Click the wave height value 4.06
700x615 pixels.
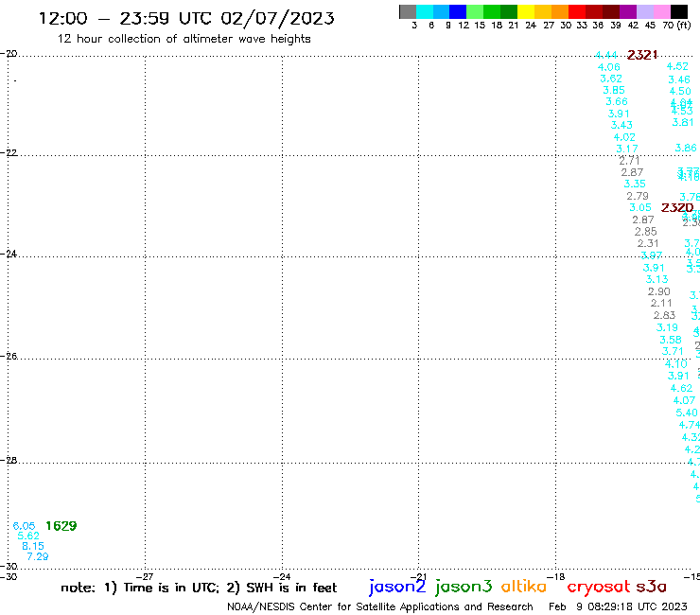click(609, 67)
